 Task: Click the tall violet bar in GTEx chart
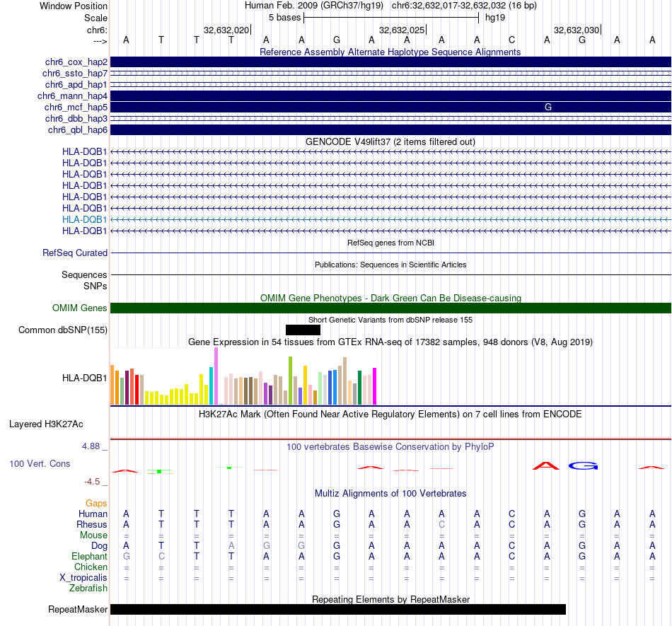coord(216,376)
